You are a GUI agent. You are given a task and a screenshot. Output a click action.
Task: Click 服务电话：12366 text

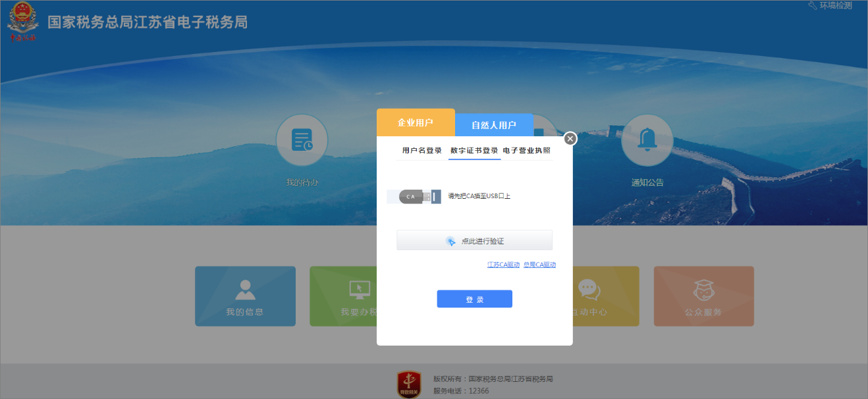461,391
